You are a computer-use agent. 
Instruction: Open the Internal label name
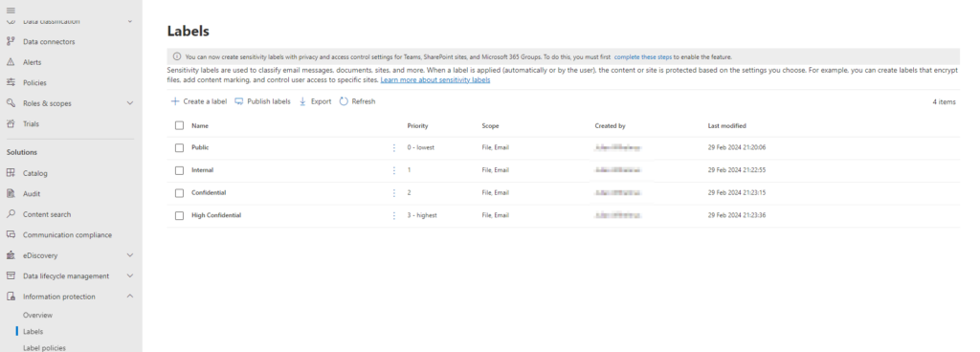[x=203, y=170]
